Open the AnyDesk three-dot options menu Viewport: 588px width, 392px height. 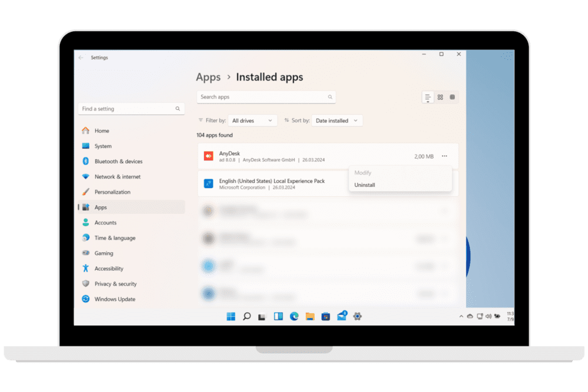tap(445, 156)
